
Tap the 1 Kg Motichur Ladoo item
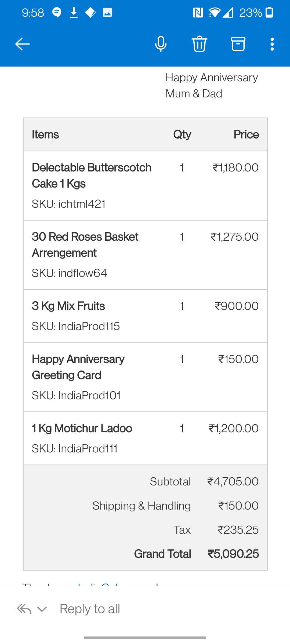82,429
